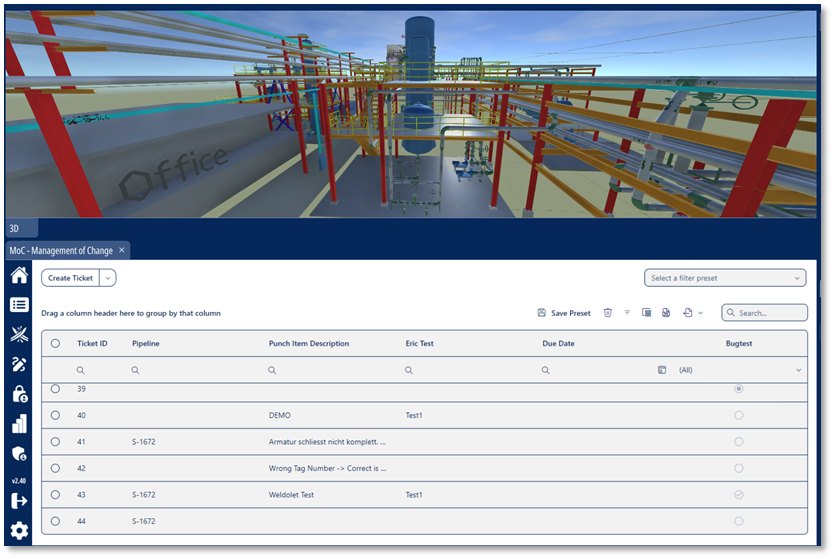Click into the Search input field
Image resolution: width=834 pixels, height=559 pixels.
765,313
